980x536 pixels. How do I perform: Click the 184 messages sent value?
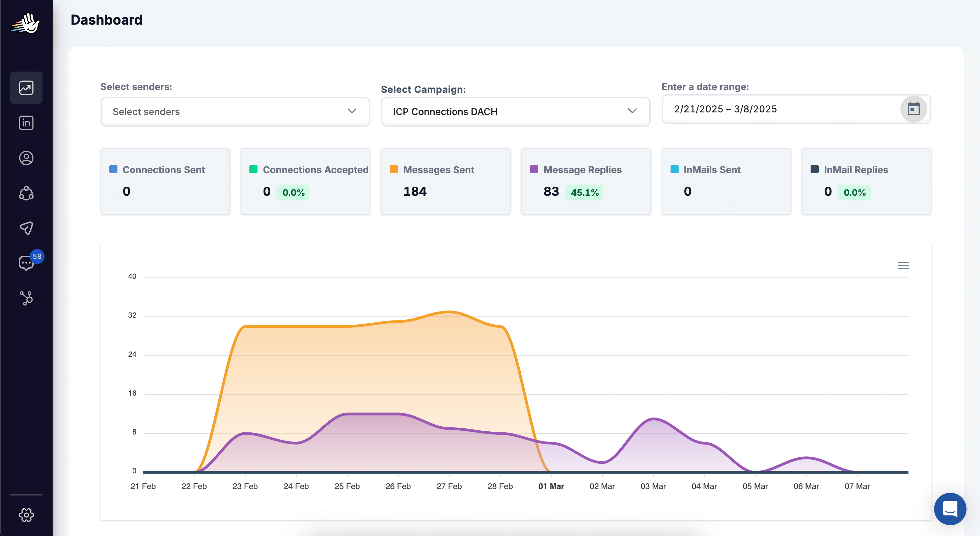tap(415, 191)
